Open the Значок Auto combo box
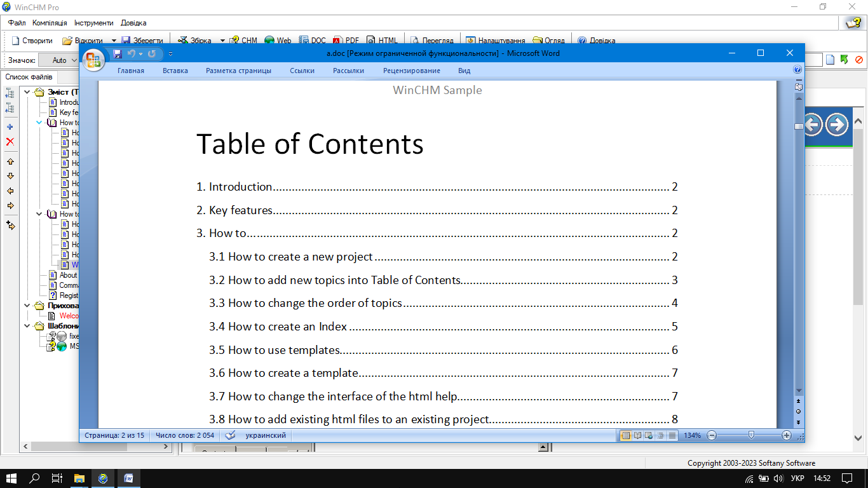The height and width of the screenshot is (488, 868). (x=59, y=60)
